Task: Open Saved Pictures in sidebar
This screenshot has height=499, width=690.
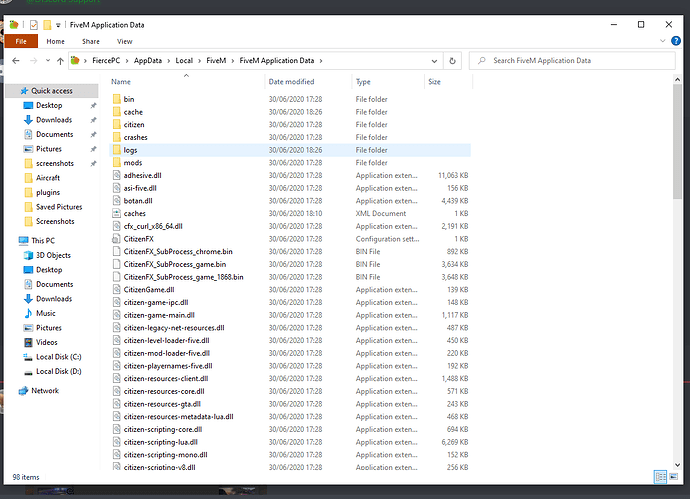Action: coord(59,207)
